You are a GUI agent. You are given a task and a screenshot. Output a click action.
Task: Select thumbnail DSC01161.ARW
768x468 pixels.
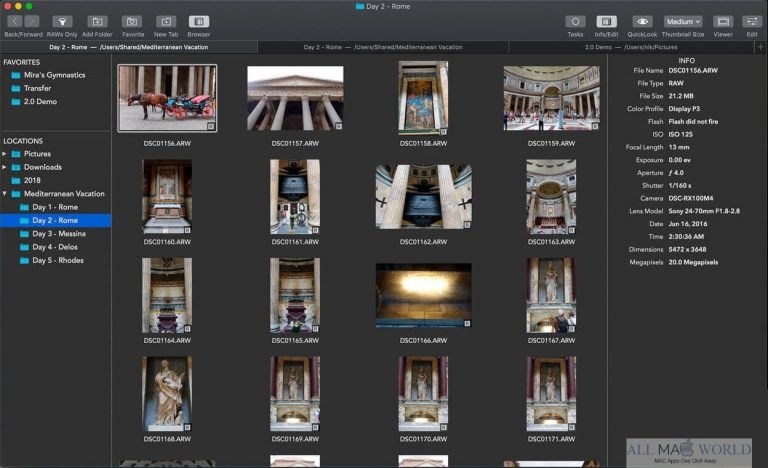[x=295, y=197]
